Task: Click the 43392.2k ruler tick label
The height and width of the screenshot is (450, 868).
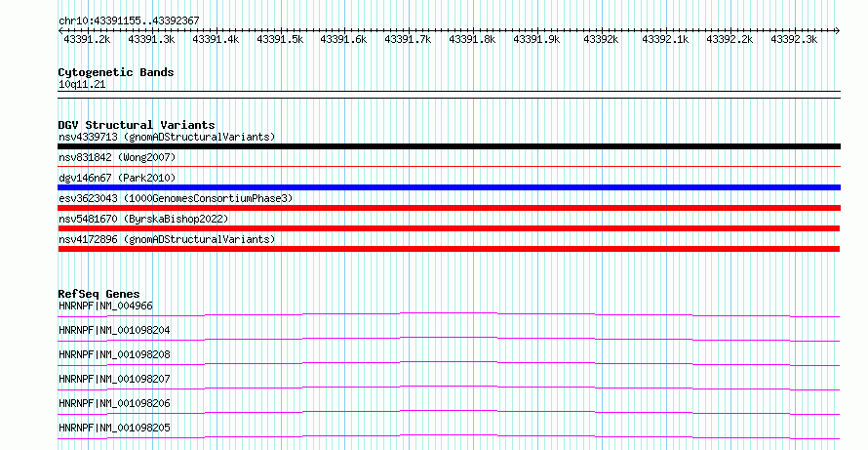Action: click(730, 40)
